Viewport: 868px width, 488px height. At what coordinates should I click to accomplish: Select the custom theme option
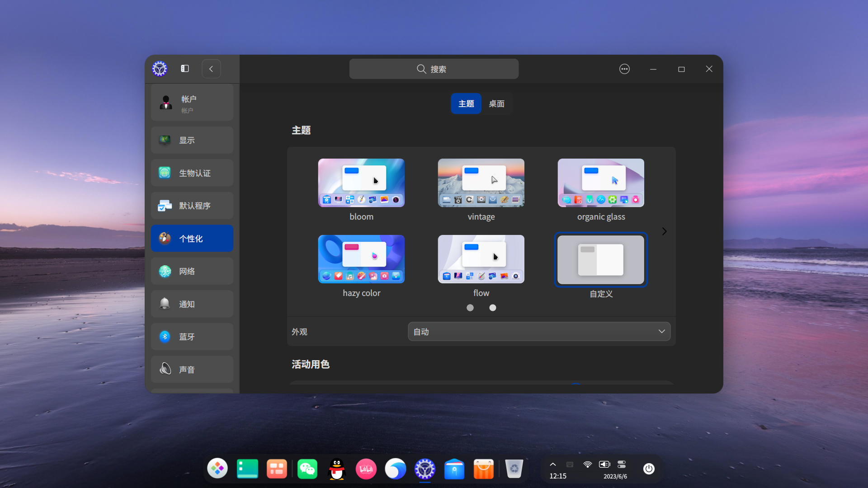pos(601,260)
